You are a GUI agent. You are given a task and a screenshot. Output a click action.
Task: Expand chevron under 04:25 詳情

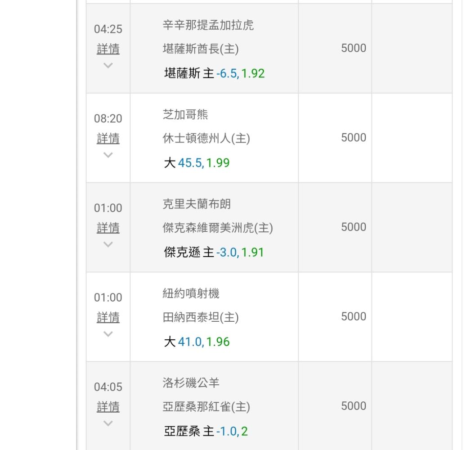(x=108, y=66)
